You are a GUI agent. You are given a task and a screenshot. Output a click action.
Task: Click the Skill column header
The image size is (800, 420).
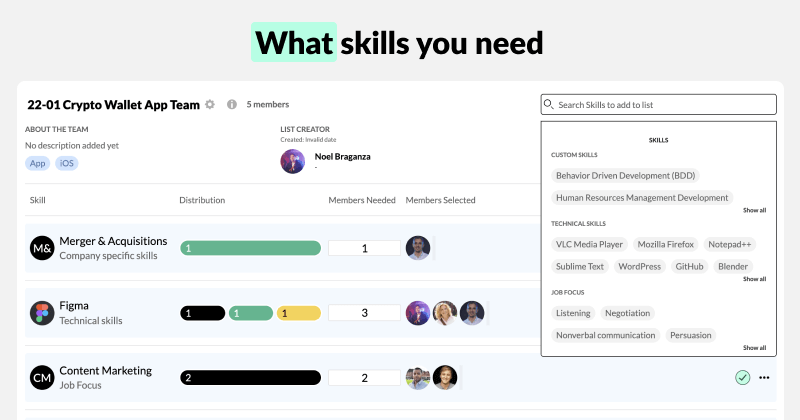pyautogui.click(x=37, y=200)
